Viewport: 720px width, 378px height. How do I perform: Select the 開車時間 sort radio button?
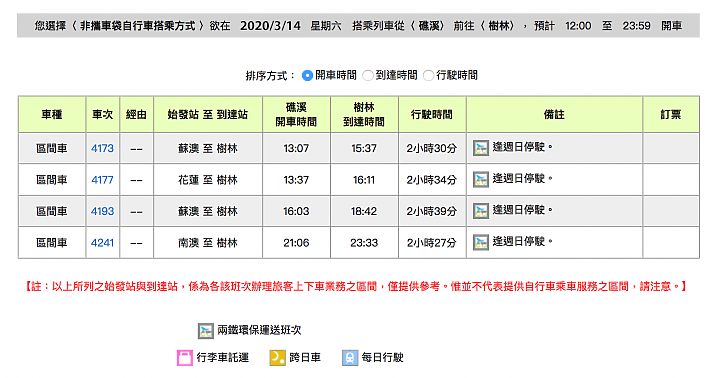pos(307,75)
